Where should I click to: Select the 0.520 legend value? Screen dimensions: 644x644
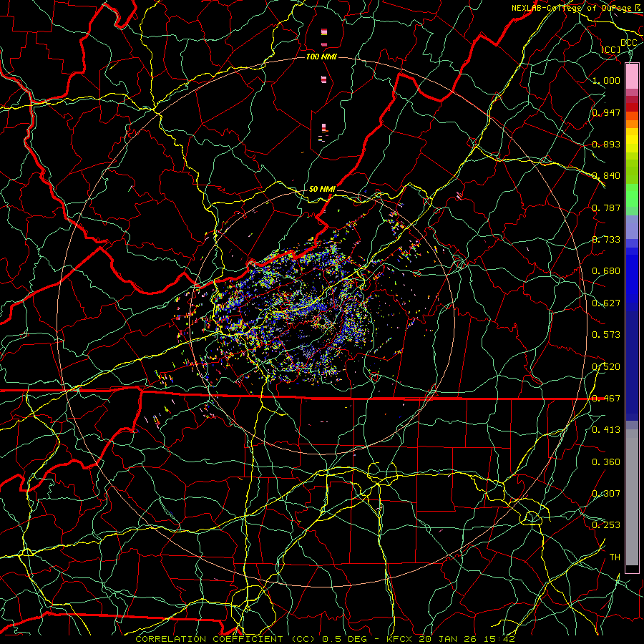click(606, 367)
